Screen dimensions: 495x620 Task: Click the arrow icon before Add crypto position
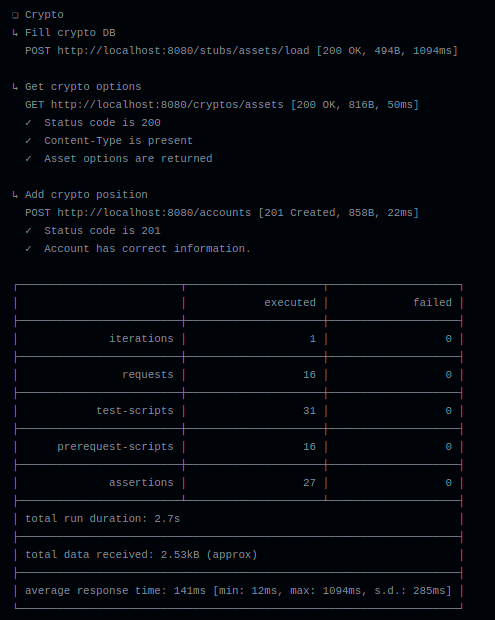pos(15,194)
